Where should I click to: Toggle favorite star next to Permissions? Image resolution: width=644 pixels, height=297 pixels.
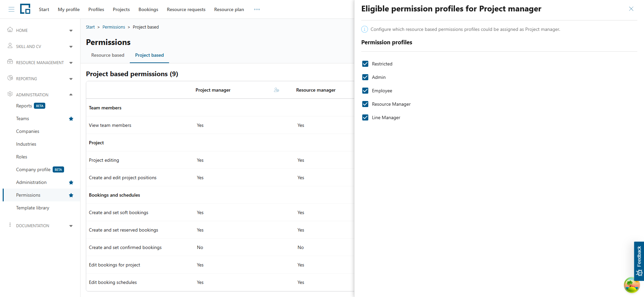71,195
